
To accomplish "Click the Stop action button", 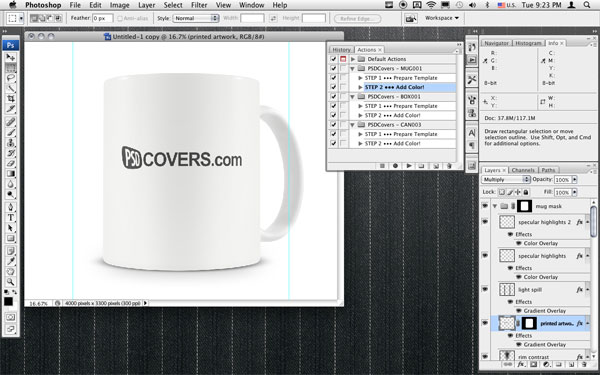I will [x=382, y=166].
